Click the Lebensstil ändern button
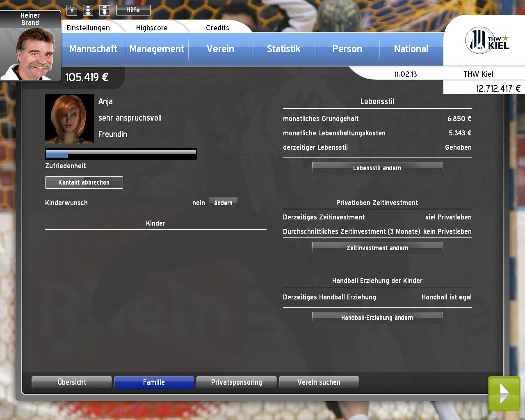 pos(377,168)
